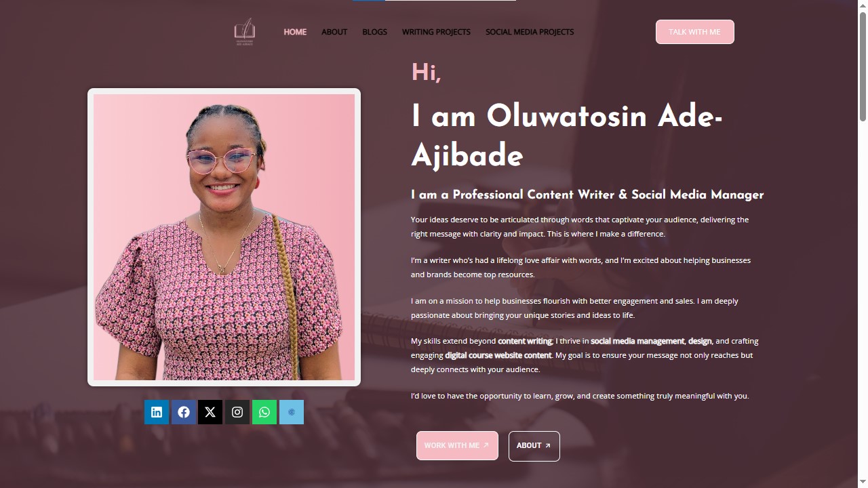Screen dimensions: 868x488
Task: Click the WORK WITH ME button
Action: [x=457, y=445]
